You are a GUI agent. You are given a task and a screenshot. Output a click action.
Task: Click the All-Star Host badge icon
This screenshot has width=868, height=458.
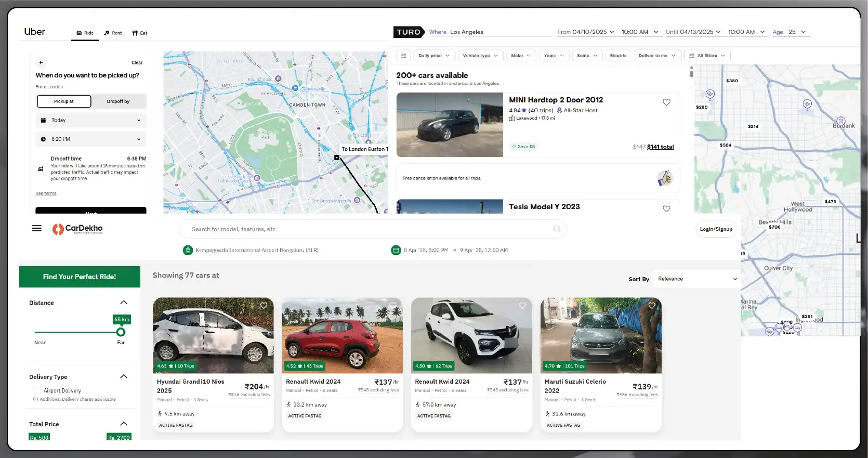[x=559, y=110]
